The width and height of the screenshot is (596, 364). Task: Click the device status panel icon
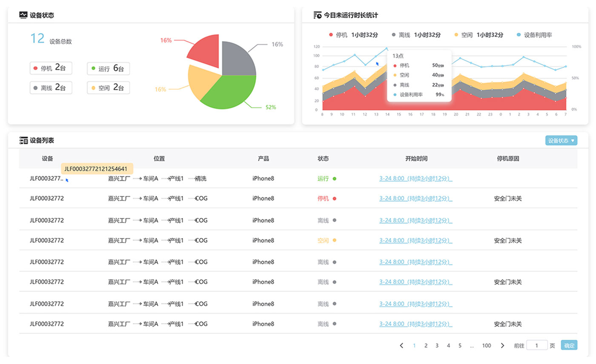(23, 15)
